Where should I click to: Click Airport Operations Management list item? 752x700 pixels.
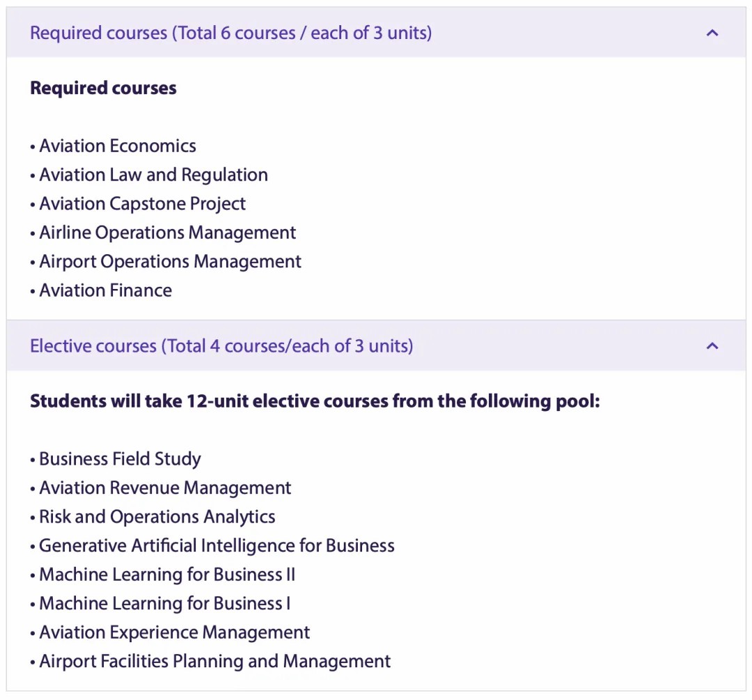[x=170, y=262]
